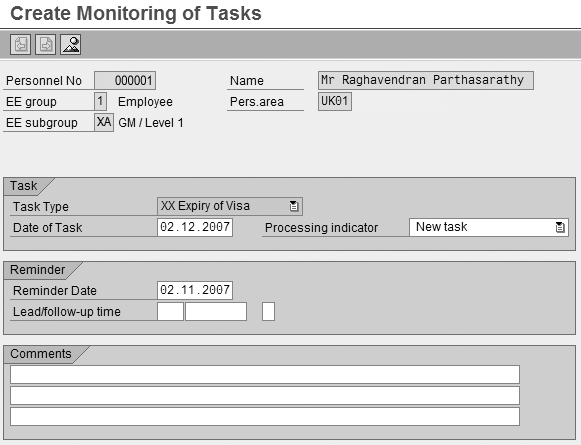This screenshot has height=445, width=581.
Task: Click the Previous record toolbar icon
Action: [x=20, y=44]
